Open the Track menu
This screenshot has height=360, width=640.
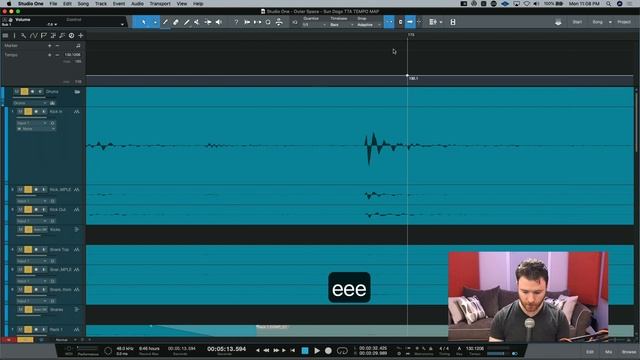pyautogui.click(x=100, y=4)
